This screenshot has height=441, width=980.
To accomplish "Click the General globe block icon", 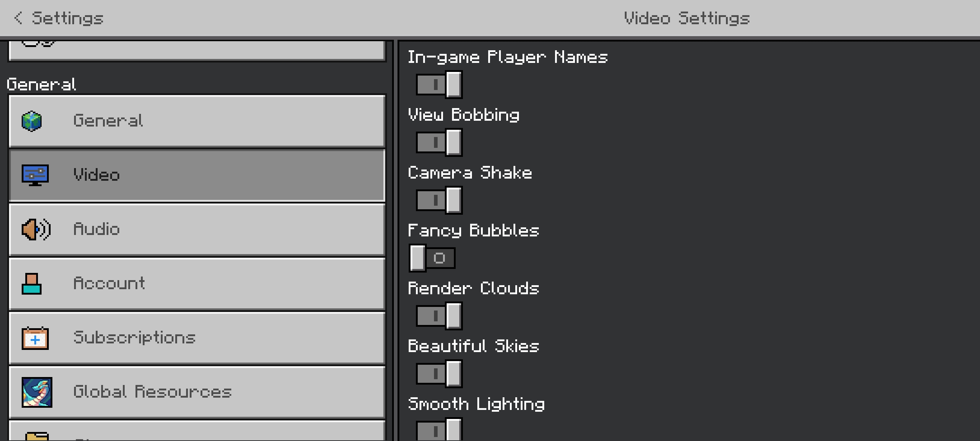I will (31, 121).
